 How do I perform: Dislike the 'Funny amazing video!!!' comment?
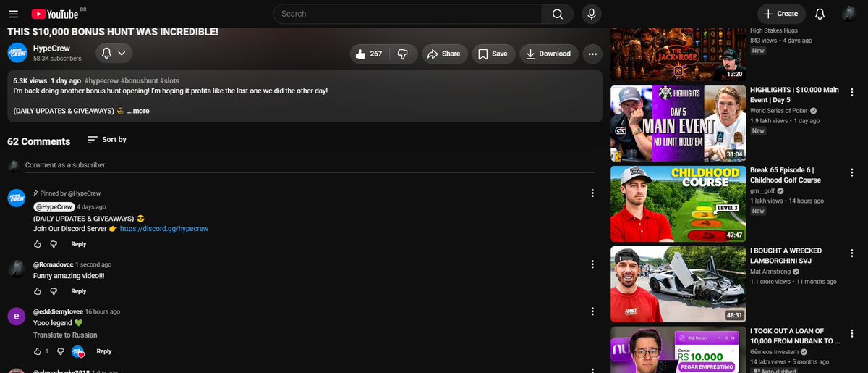click(54, 291)
